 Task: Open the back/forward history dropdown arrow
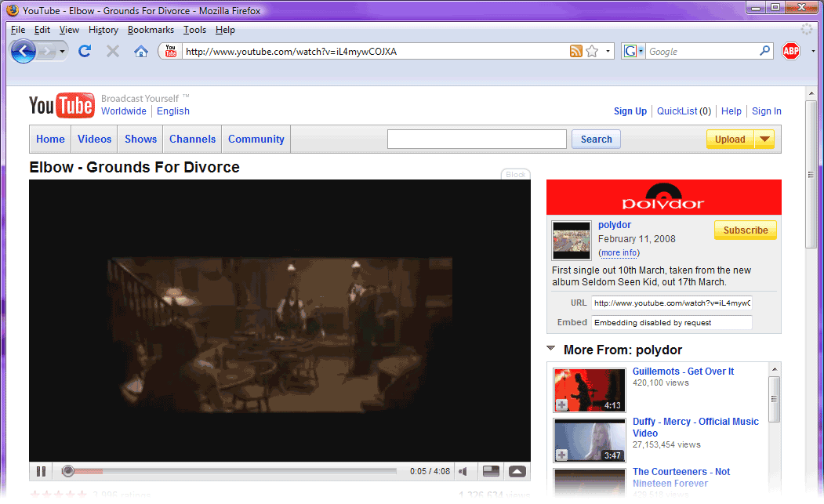point(62,52)
